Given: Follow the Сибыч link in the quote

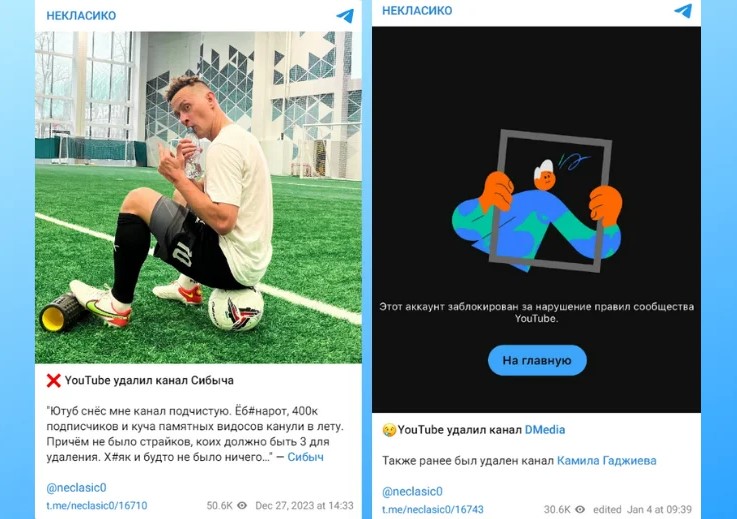Looking at the screenshot, I should [306, 457].
